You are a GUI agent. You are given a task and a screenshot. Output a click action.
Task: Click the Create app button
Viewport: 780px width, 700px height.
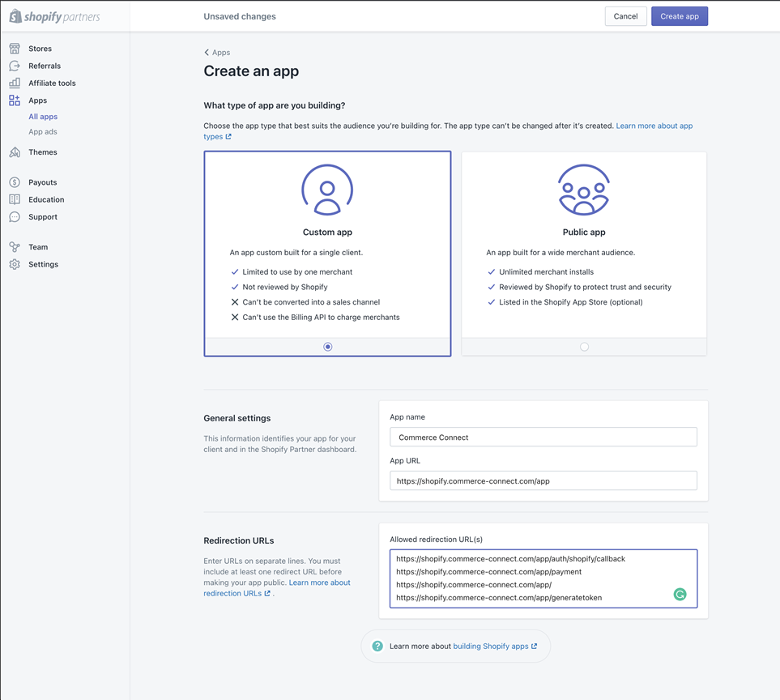coord(679,16)
